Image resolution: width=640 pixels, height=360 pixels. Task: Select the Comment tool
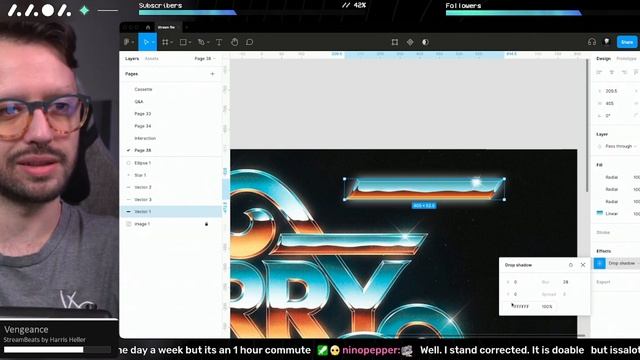point(249,42)
